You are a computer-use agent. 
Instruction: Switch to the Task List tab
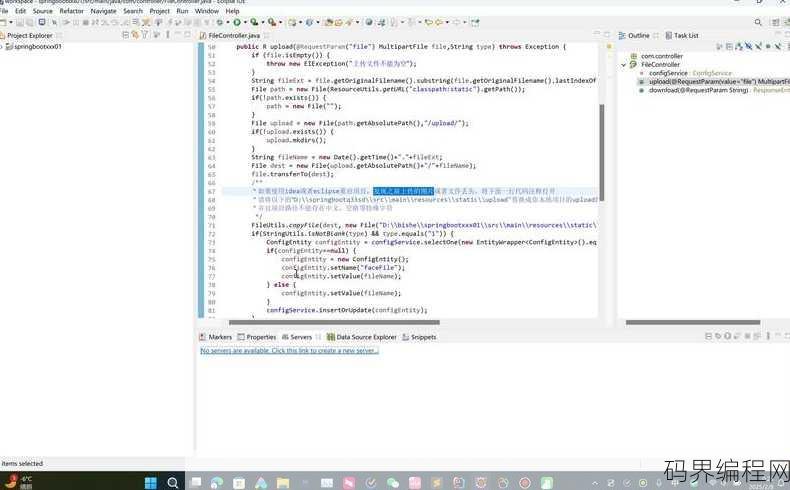[x=682, y=35]
